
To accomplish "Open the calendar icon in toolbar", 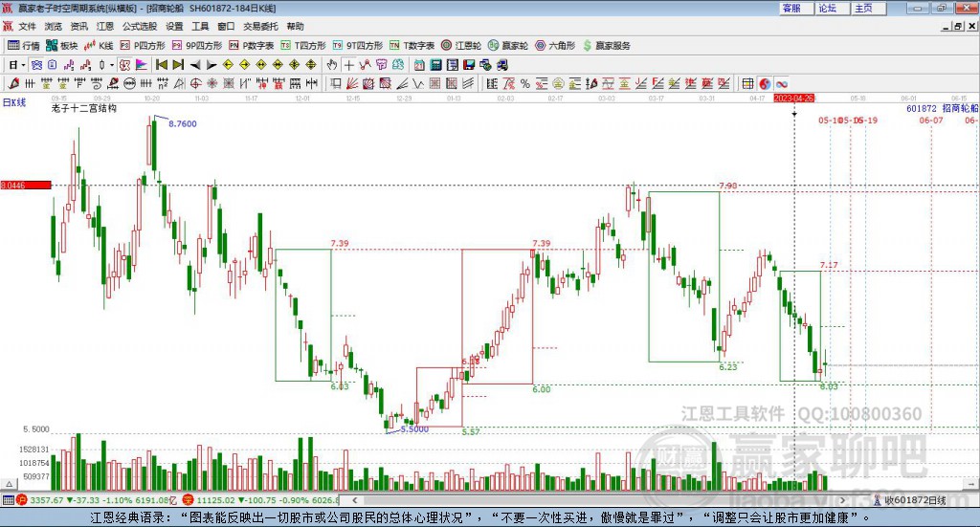I will click(x=419, y=65).
